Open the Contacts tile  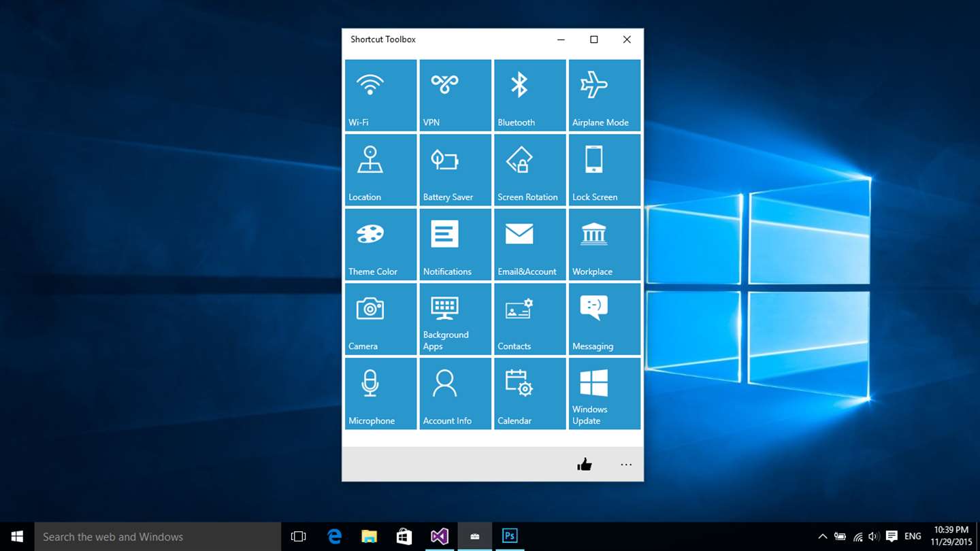[x=530, y=319]
